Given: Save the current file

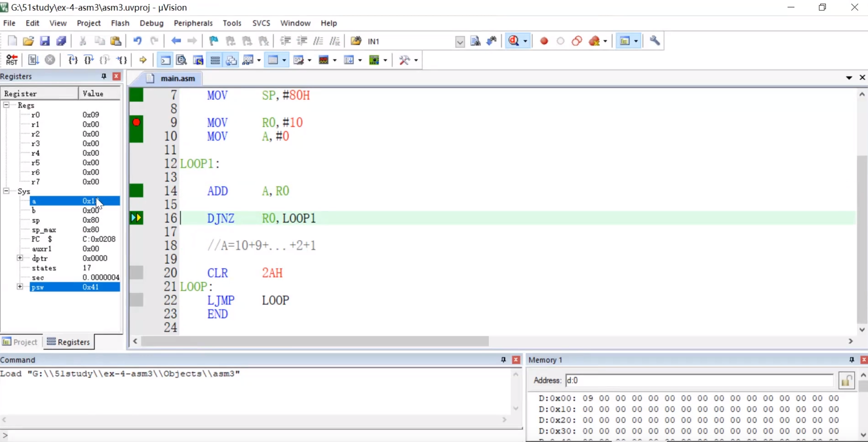Looking at the screenshot, I should (x=45, y=41).
